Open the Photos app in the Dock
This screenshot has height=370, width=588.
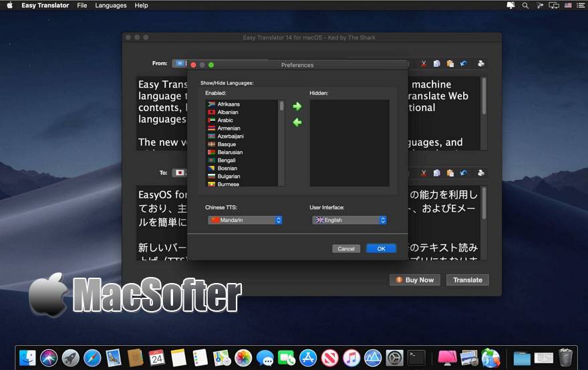[x=243, y=357]
